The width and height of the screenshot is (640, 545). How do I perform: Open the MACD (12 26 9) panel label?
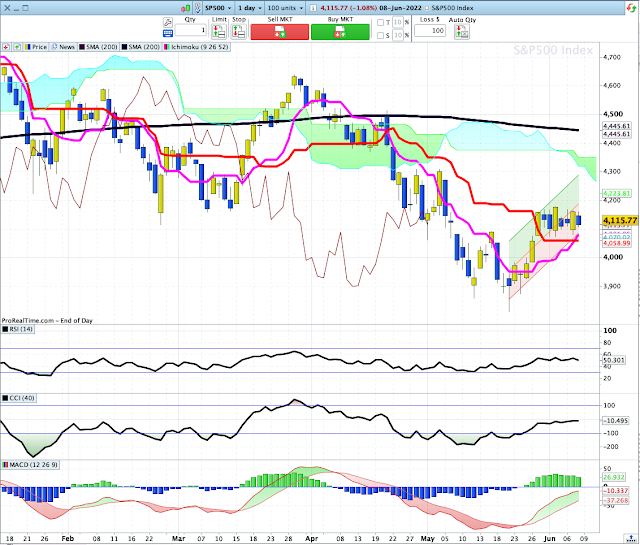coord(30,465)
